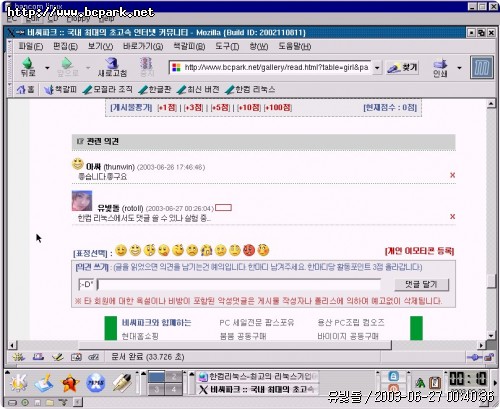Click the stop (중지) icon
This screenshot has height=409, width=500.
pyautogui.click(x=146, y=67)
